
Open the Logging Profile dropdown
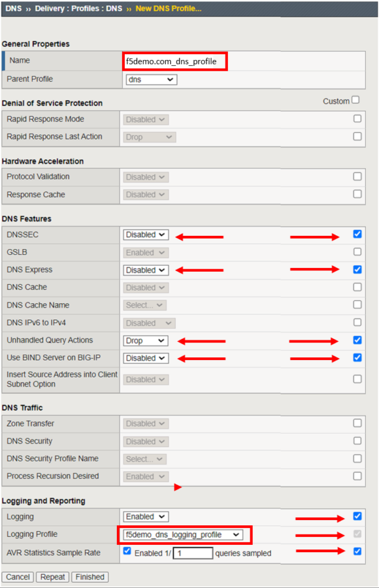coord(183,534)
